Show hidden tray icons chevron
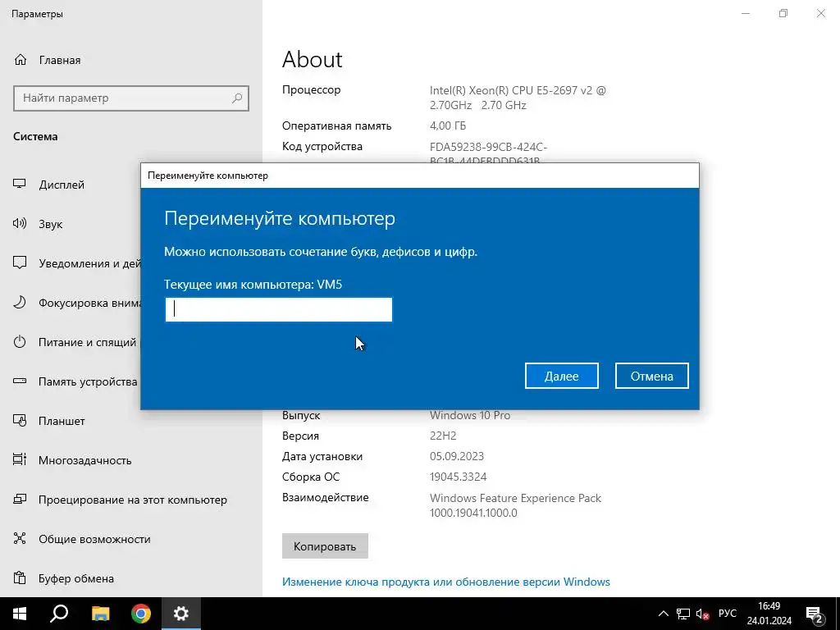 [x=663, y=614]
